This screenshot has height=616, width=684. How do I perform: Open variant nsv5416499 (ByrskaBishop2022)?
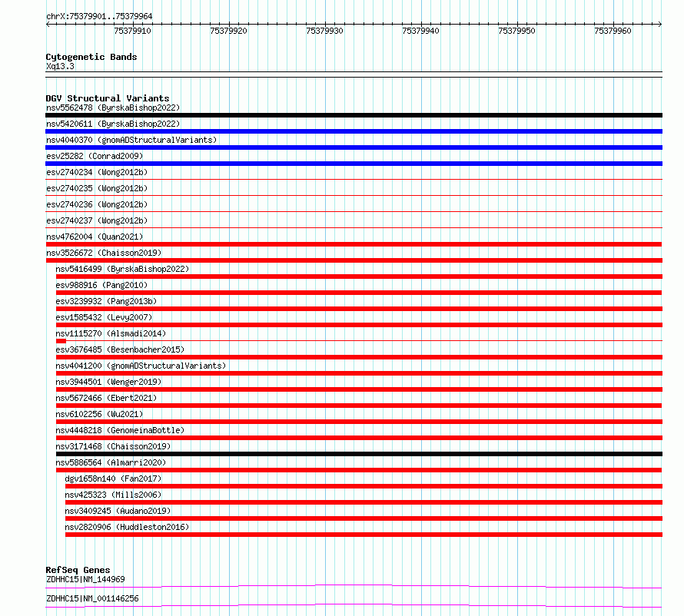(x=122, y=269)
